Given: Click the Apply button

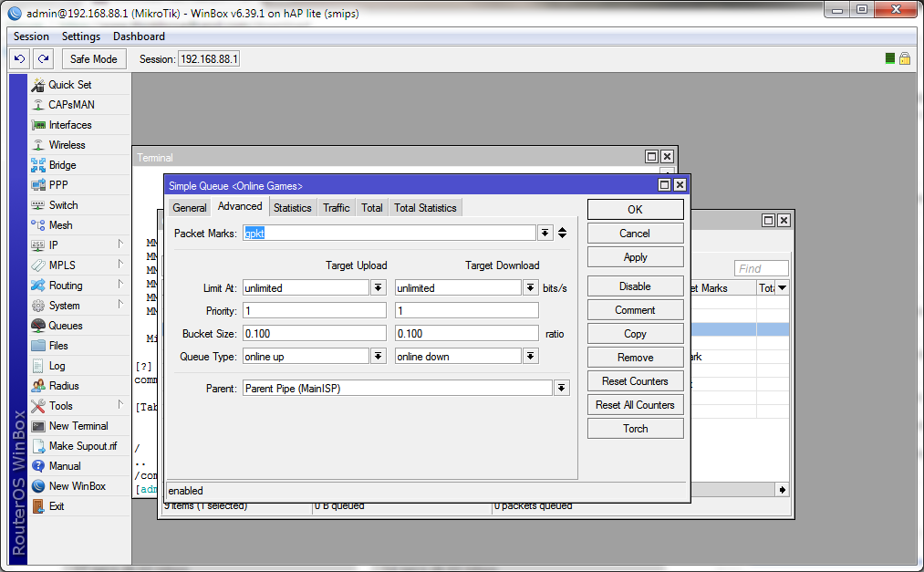Looking at the screenshot, I should (x=635, y=257).
